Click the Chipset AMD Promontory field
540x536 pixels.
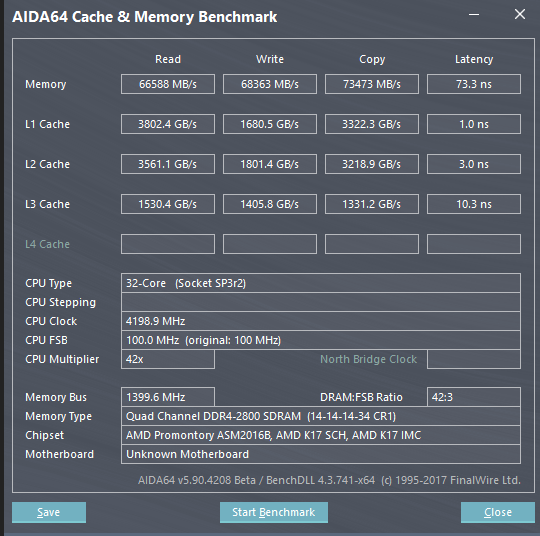point(321,435)
